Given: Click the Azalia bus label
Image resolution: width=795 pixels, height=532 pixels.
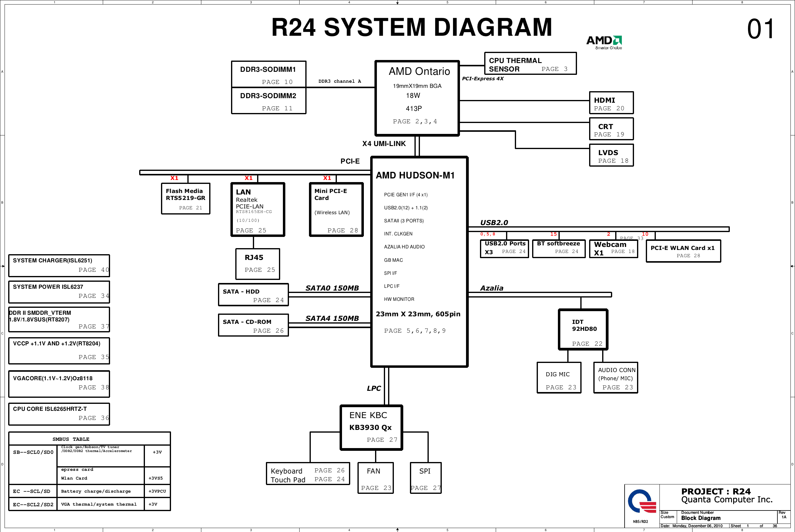Looking at the screenshot, I should coord(491,288).
